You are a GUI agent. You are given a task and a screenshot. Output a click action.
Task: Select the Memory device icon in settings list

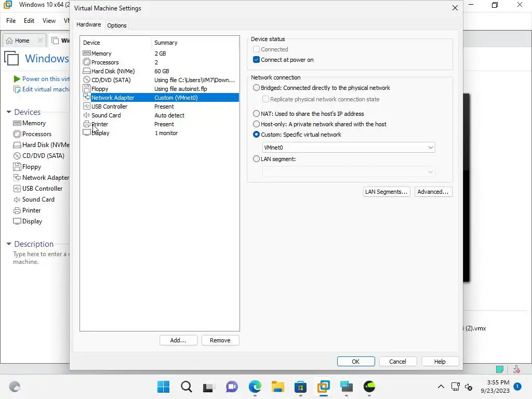click(x=87, y=54)
